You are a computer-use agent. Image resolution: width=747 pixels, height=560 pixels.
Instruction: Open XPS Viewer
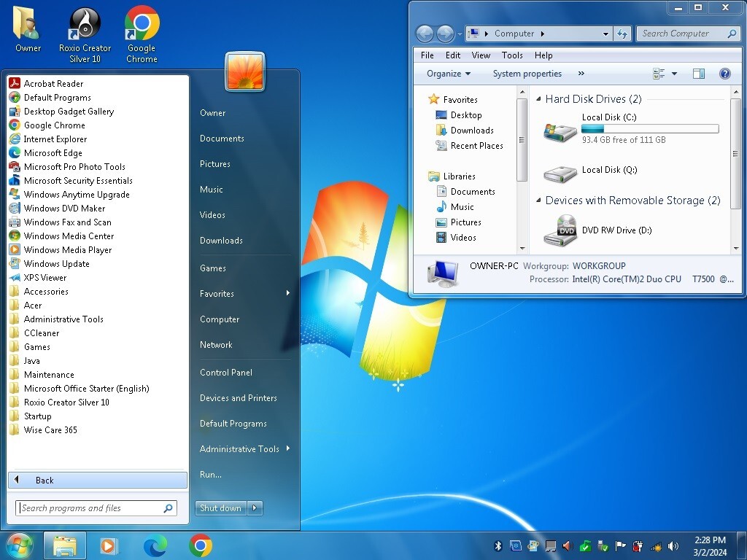point(38,277)
